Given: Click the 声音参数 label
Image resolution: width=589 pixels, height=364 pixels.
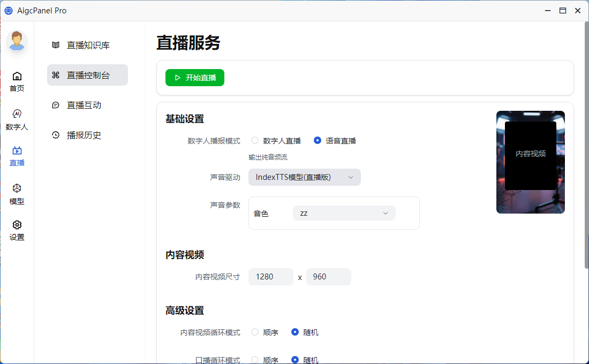Looking at the screenshot, I should pos(225,205).
